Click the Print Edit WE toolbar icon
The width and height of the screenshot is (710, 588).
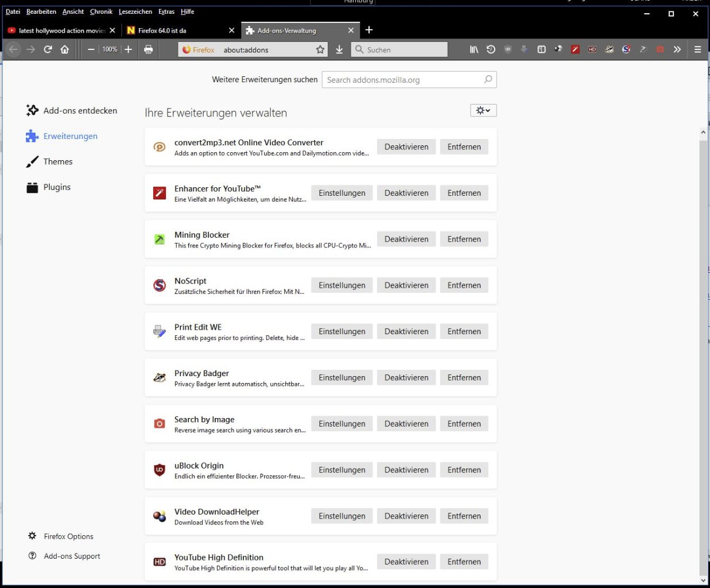(x=524, y=49)
